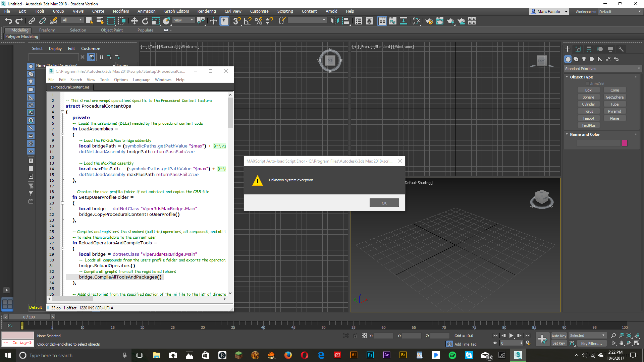Click the 3ds Max taskbar icon
The image size is (644, 362).
coord(518,355)
